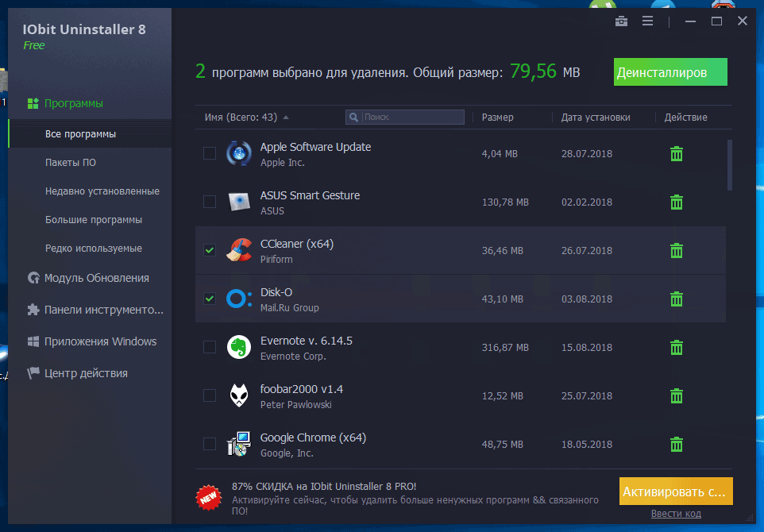Screen dimensions: 764x532
Task: Click trash icon for foobar2000 v1.4
Action: coord(677,395)
